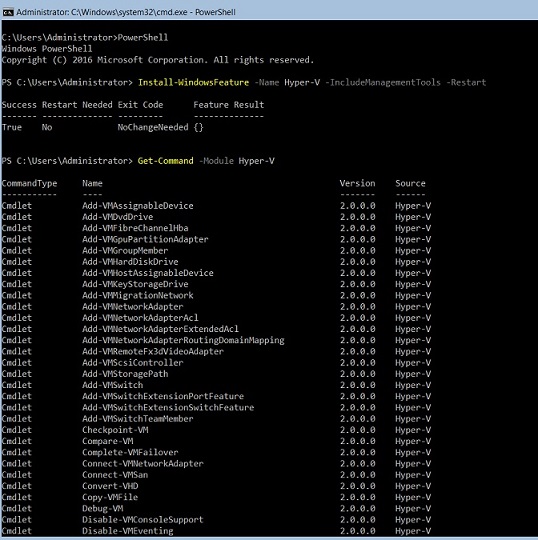Click the 'Disable-VMEventing' cmdlet name
Viewport: 538px width, 540px height.
pyautogui.click(x=128, y=531)
